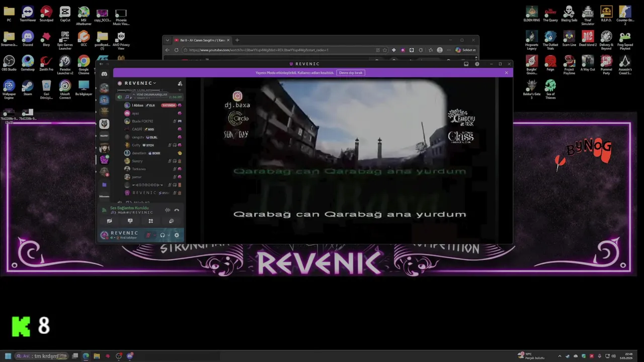Open CapCut desktop shortcut

pyautogui.click(x=65, y=14)
